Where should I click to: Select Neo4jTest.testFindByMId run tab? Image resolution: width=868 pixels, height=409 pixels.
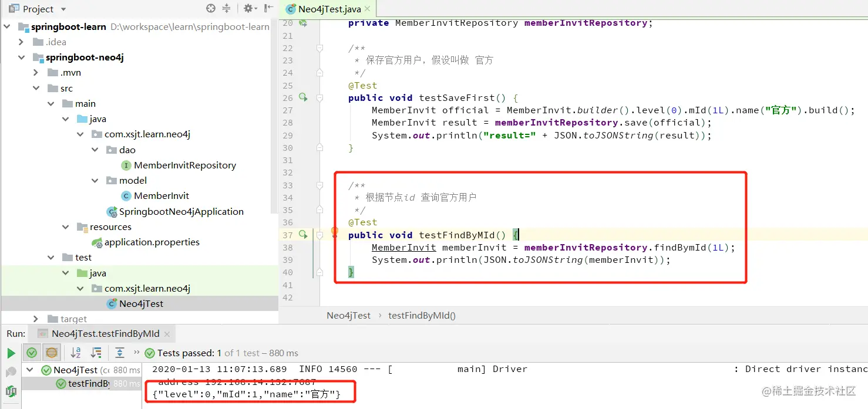pos(105,334)
